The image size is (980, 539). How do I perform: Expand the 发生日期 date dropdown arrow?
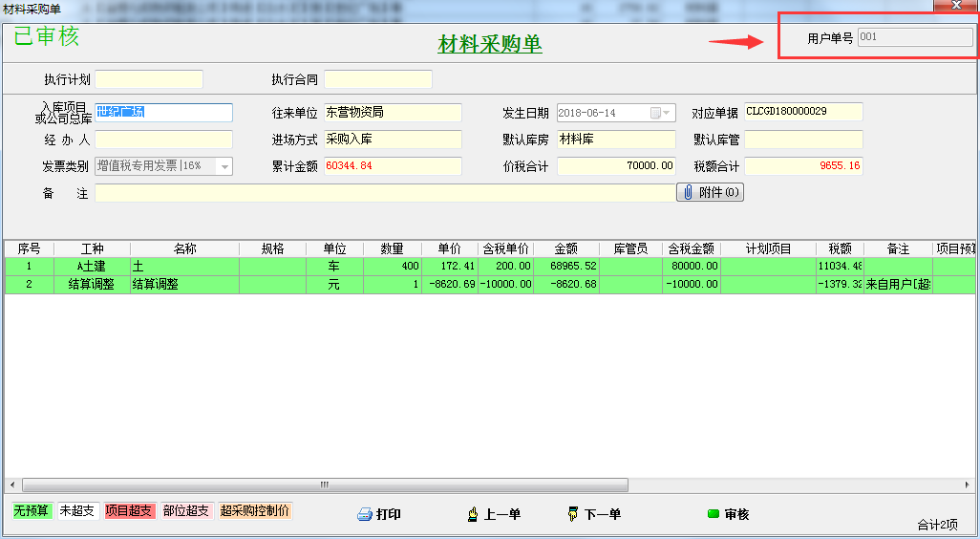click(668, 113)
